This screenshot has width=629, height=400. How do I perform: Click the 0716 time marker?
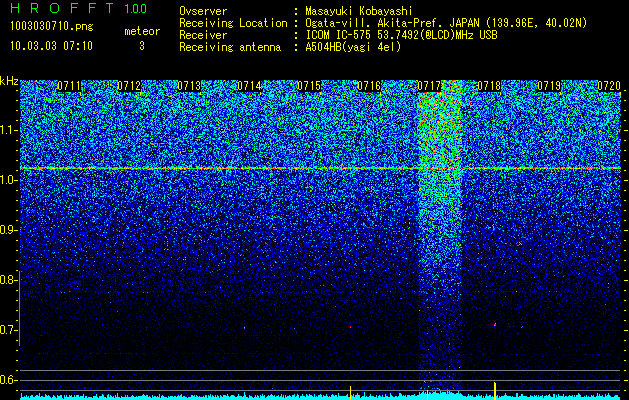click(369, 86)
